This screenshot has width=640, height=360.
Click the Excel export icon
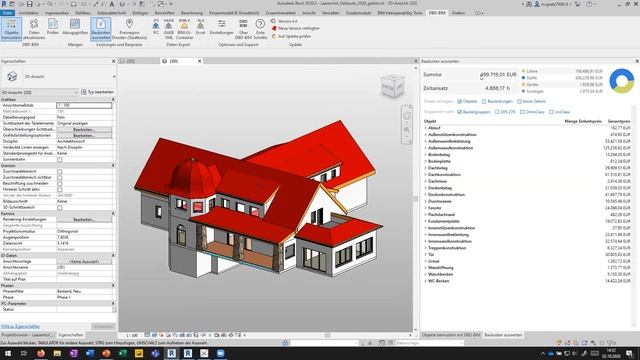(x=200, y=25)
